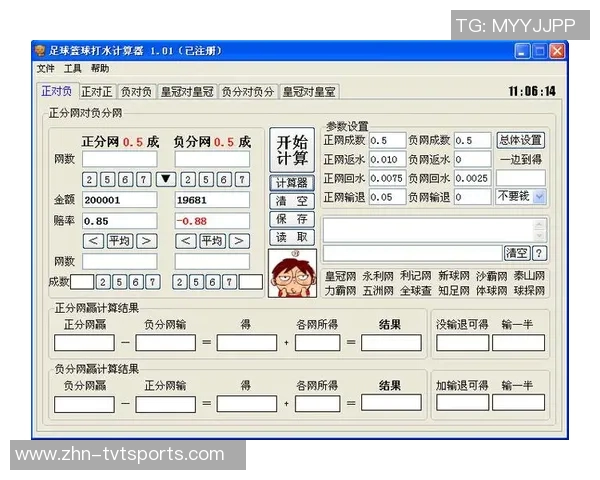The height and width of the screenshot is (480, 600).
Task: Click 成数 row right button 6
Action: click(x=212, y=282)
